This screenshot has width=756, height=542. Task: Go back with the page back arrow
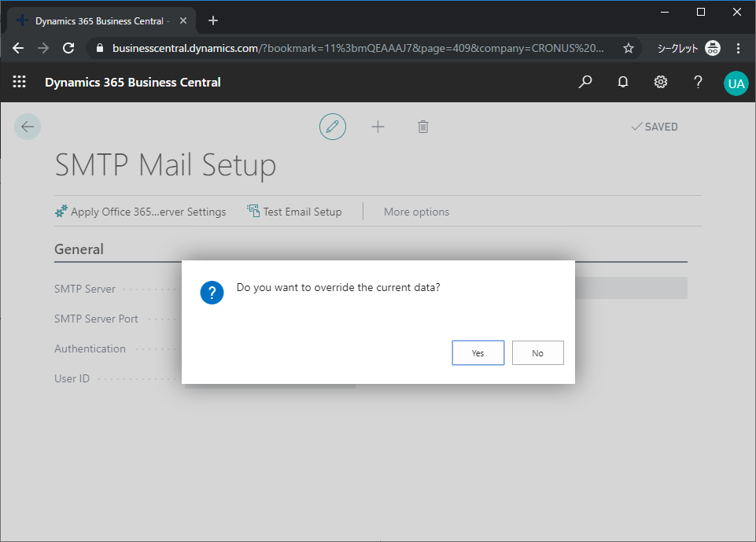click(28, 127)
